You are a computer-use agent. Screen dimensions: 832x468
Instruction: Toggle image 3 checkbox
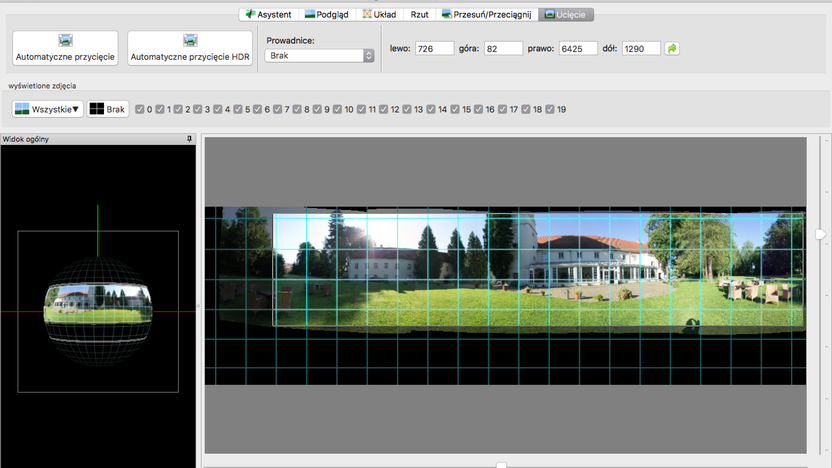(197, 109)
